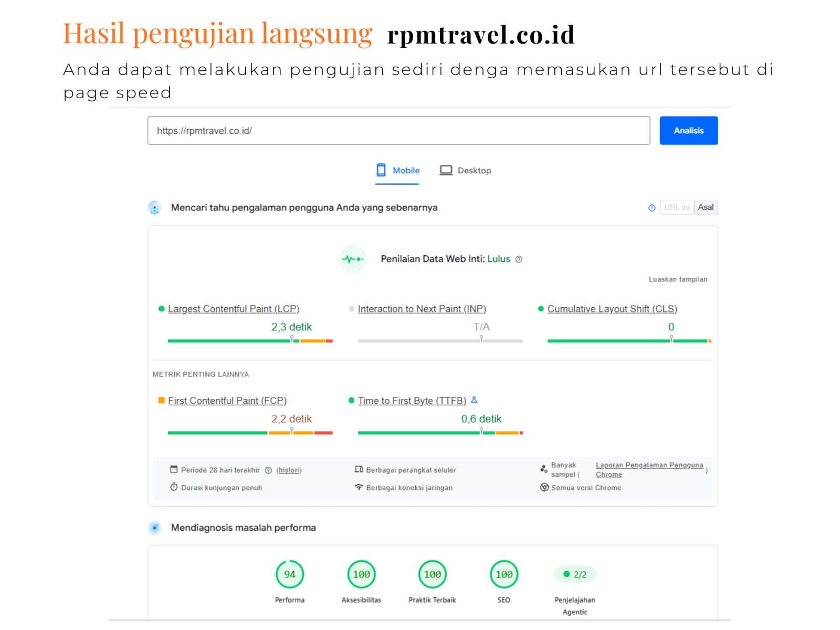Open 'Laporan Pengalaman Pengguna Chrome' link

tap(649, 470)
